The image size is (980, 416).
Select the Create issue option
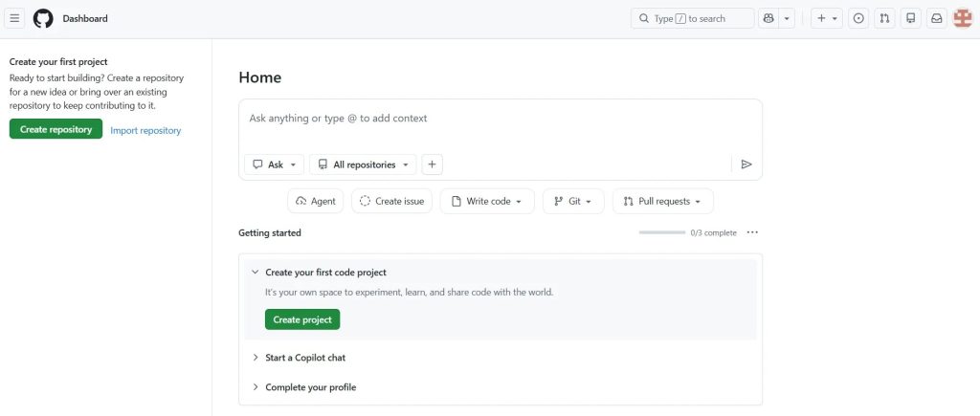click(x=391, y=201)
